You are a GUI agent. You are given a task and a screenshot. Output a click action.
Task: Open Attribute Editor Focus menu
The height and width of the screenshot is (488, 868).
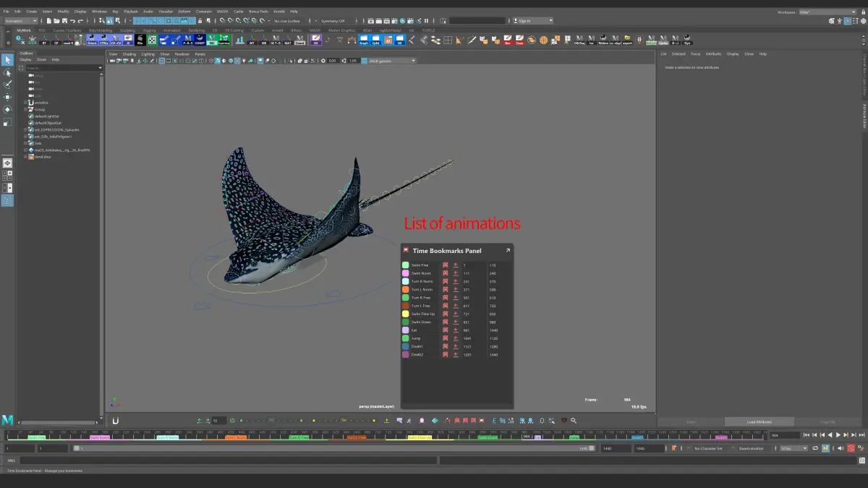[x=695, y=53]
